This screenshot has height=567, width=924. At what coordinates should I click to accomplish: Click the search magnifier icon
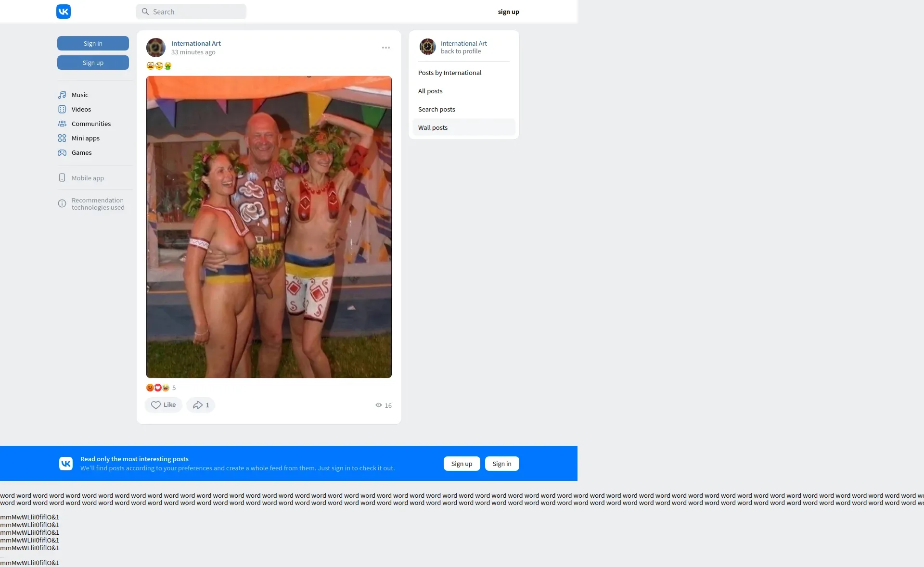pyautogui.click(x=145, y=12)
